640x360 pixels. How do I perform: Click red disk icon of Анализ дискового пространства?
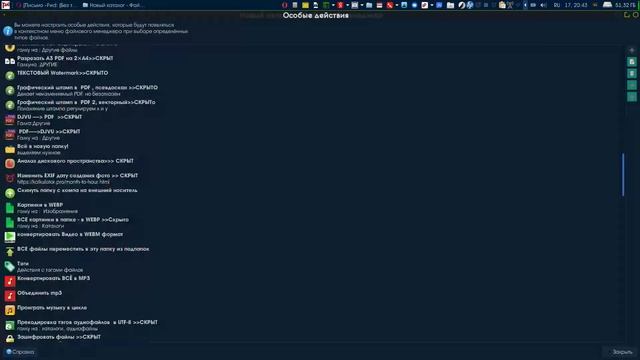10,164
